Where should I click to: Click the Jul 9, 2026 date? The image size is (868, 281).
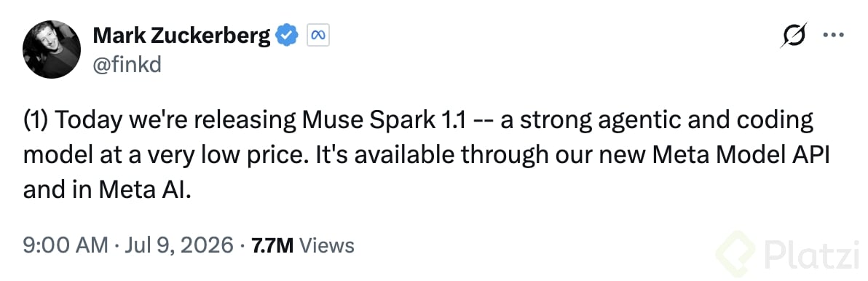click(x=179, y=245)
